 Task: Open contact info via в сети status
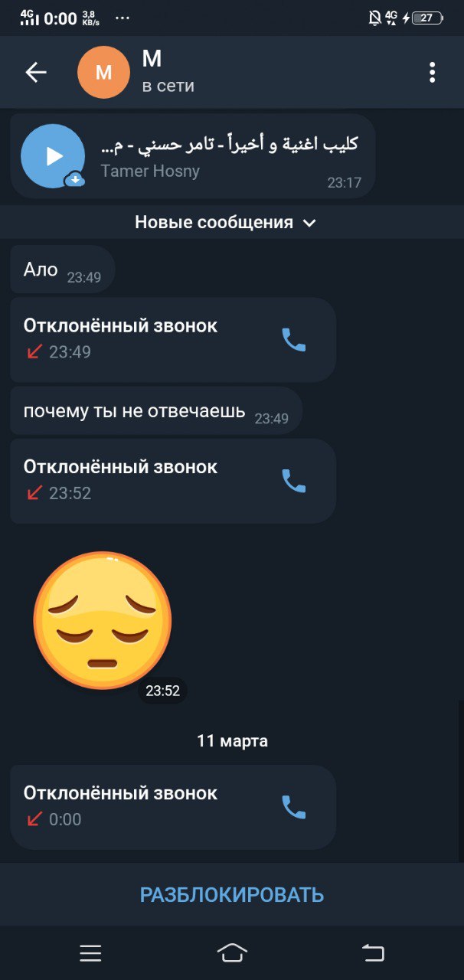point(168,86)
